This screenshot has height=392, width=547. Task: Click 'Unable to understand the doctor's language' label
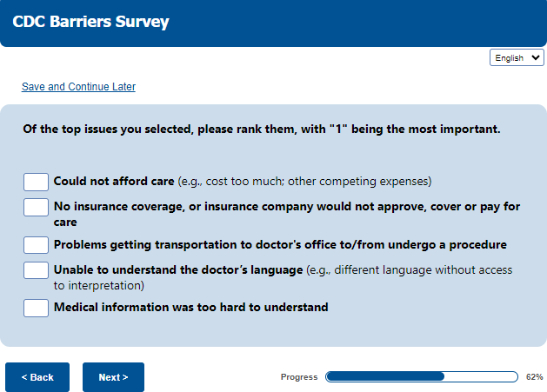pyautogui.click(x=178, y=270)
